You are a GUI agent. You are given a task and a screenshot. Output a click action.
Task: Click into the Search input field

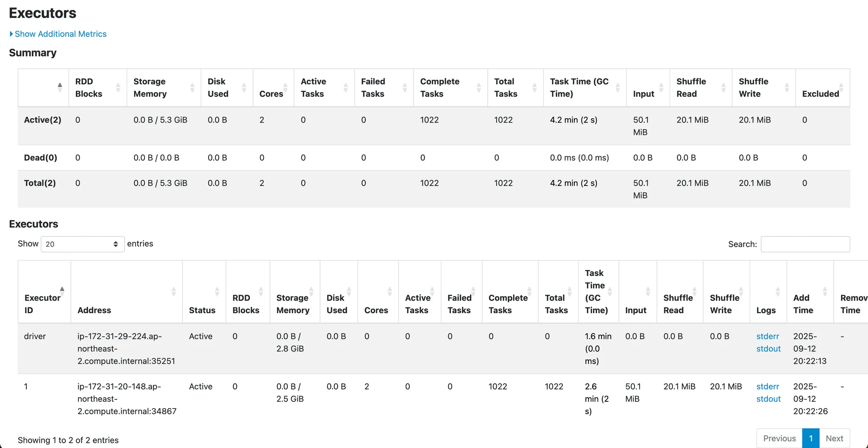[805, 244]
